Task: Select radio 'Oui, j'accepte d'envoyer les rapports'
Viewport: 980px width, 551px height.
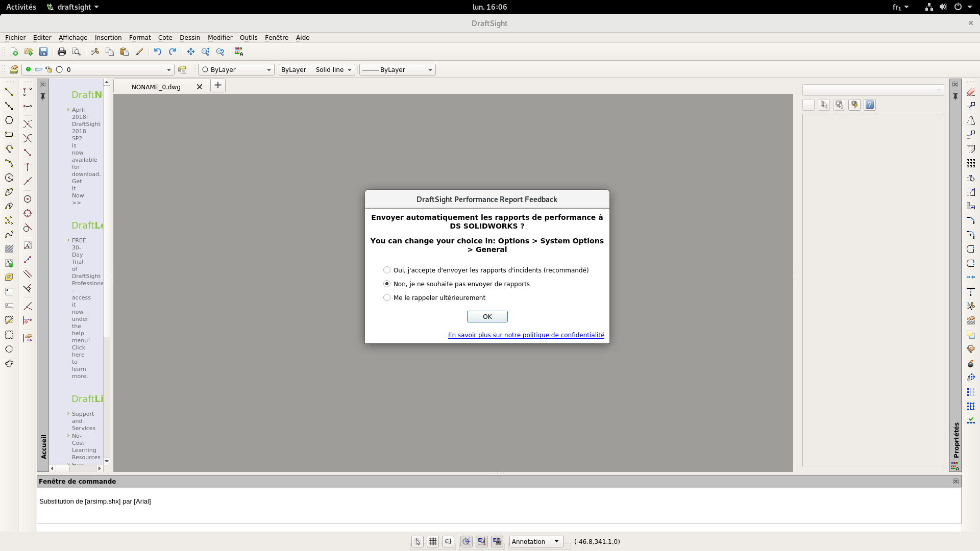Action: coord(387,270)
